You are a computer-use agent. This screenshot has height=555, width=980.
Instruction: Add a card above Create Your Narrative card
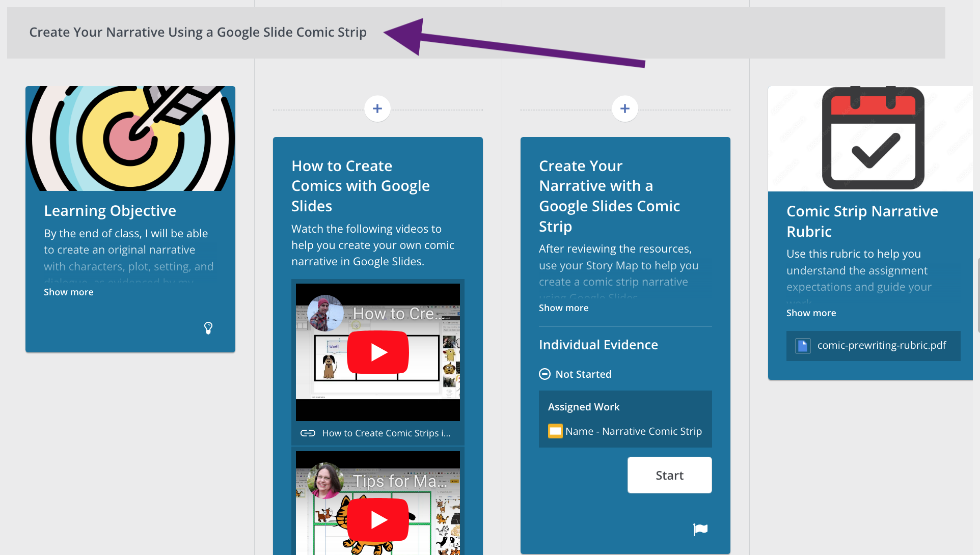[x=625, y=108]
